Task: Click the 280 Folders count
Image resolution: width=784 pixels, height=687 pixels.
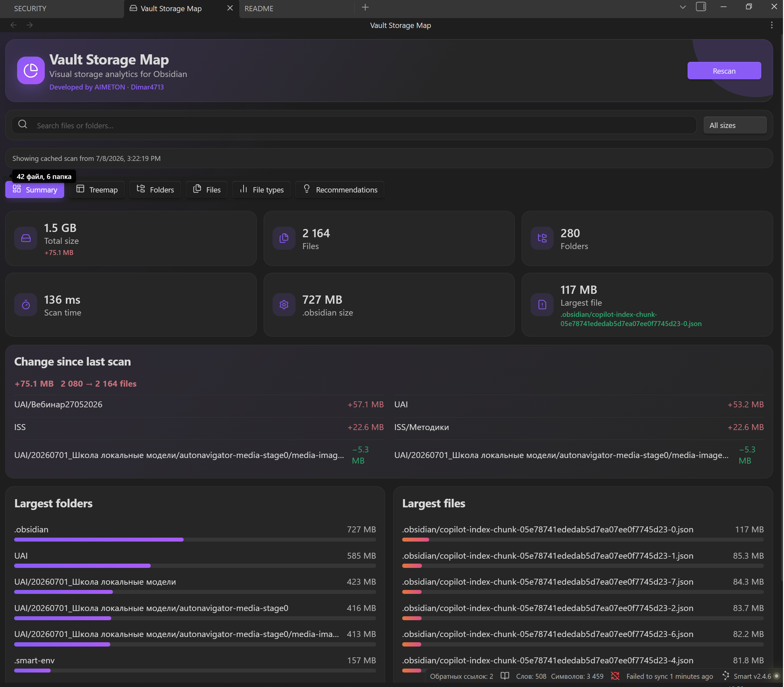Action: click(x=570, y=234)
